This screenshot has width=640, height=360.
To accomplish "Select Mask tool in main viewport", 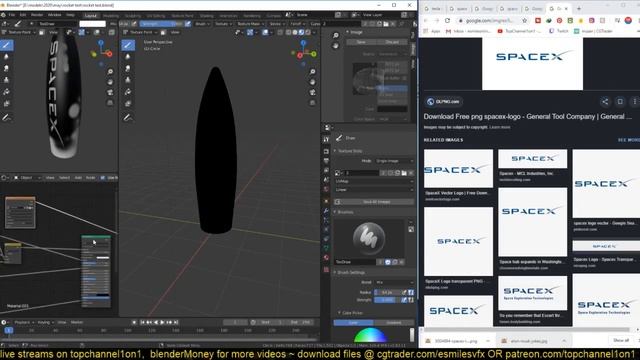I will (128, 104).
